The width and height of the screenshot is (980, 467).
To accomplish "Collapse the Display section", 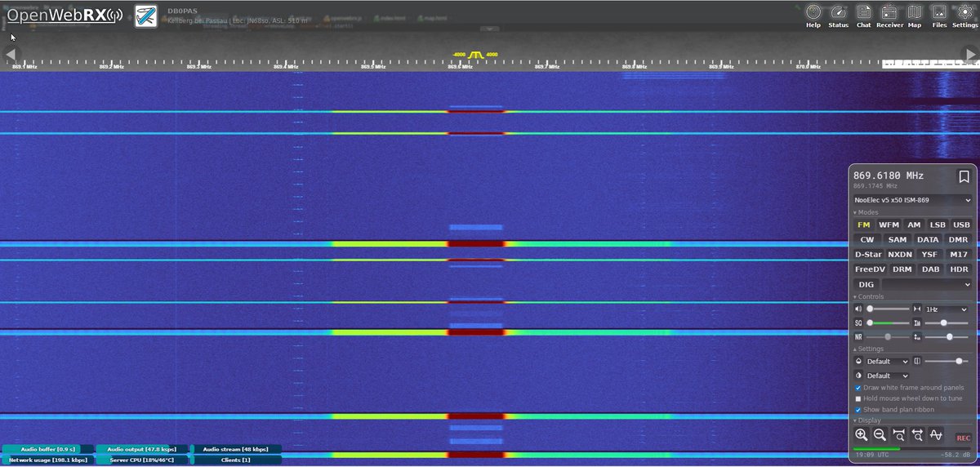I will pos(866,420).
